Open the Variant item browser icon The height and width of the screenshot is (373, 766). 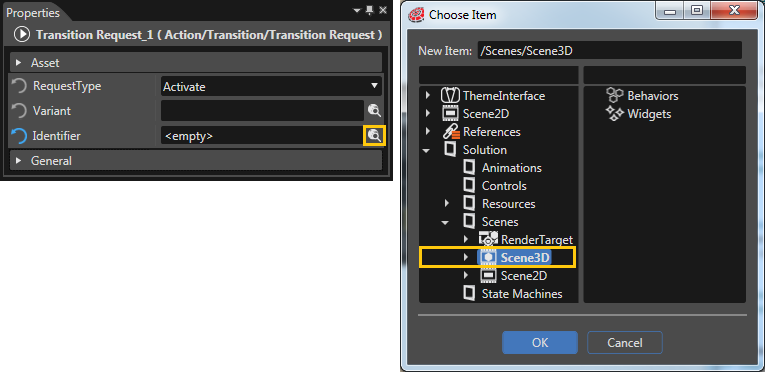tap(375, 111)
